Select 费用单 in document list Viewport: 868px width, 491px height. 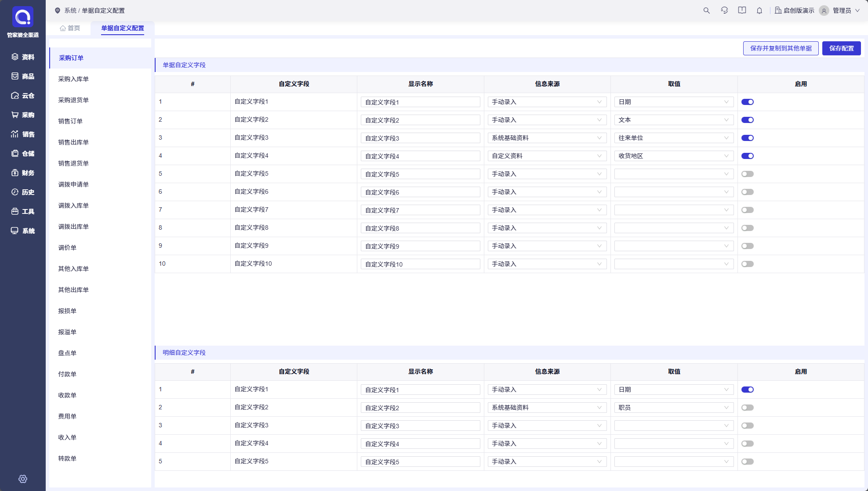coord(100,416)
